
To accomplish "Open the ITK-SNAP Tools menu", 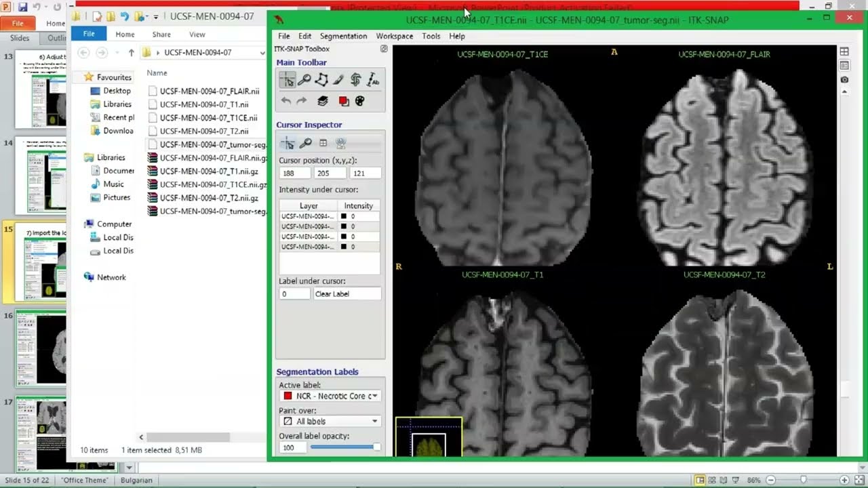I will click(x=431, y=36).
